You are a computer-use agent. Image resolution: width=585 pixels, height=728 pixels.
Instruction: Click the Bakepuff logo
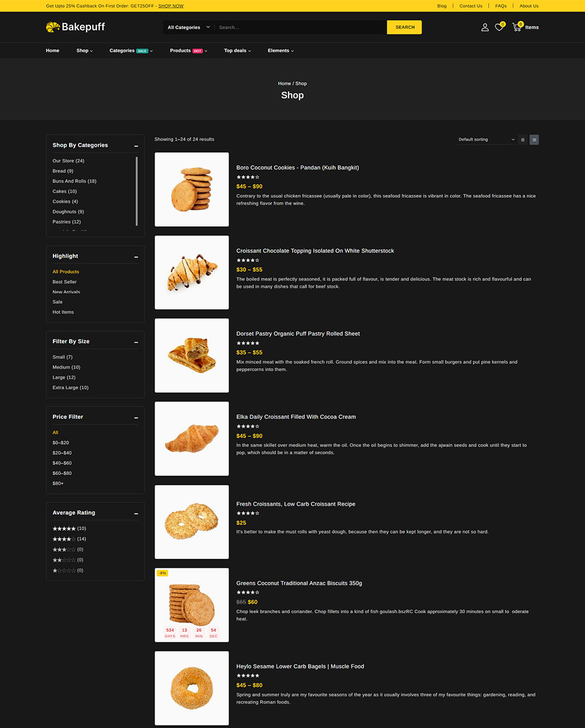pos(76,27)
